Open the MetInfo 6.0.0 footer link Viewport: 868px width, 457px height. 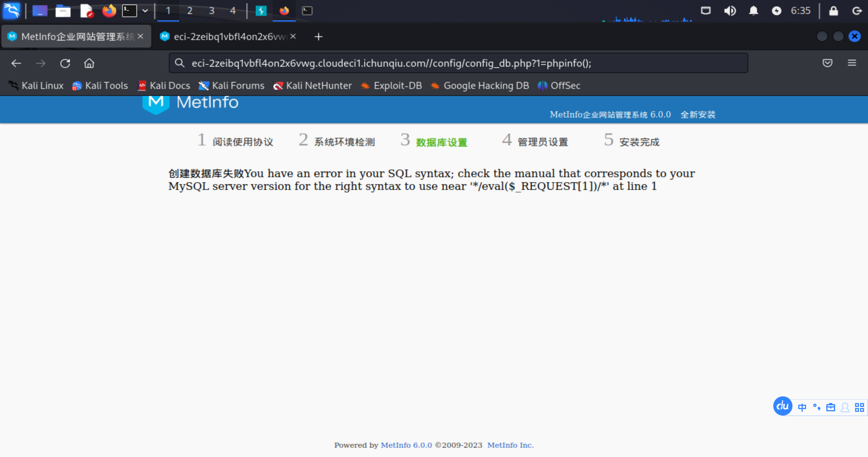(406, 445)
